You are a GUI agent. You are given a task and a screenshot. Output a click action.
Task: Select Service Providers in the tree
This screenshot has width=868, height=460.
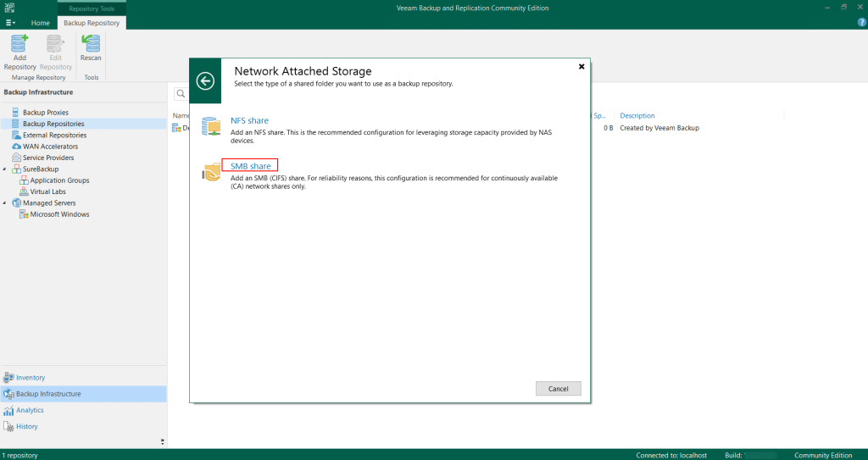[x=48, y=158]
